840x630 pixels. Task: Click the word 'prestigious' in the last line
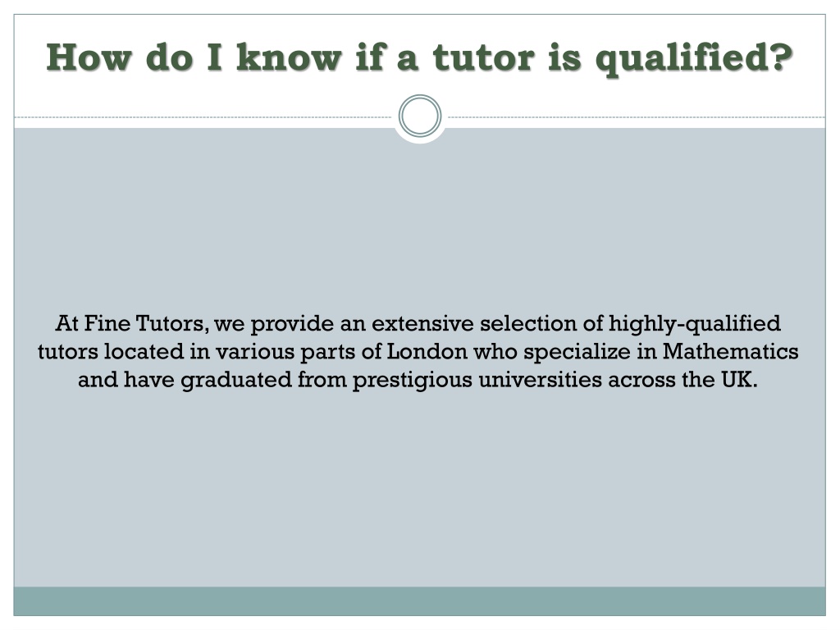(413, 380)
